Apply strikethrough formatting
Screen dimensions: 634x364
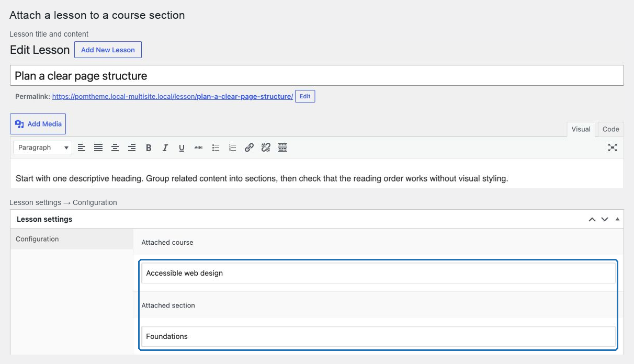(199, 147)
